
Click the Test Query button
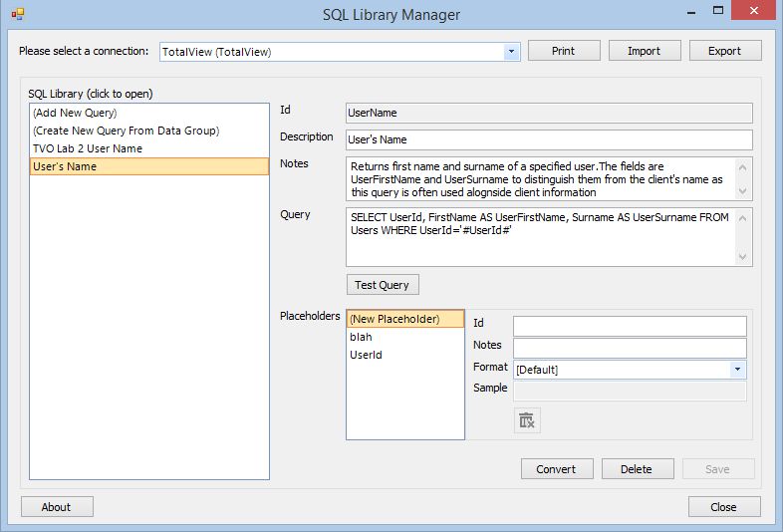(383, 285)
